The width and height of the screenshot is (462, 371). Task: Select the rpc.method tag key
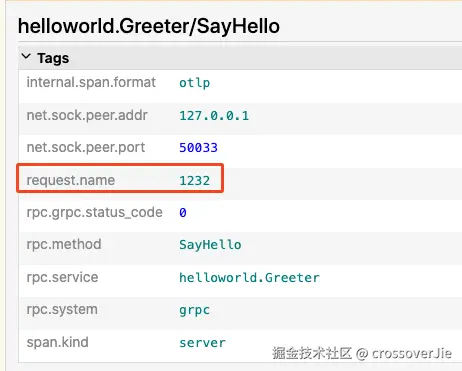click(64, 244)
